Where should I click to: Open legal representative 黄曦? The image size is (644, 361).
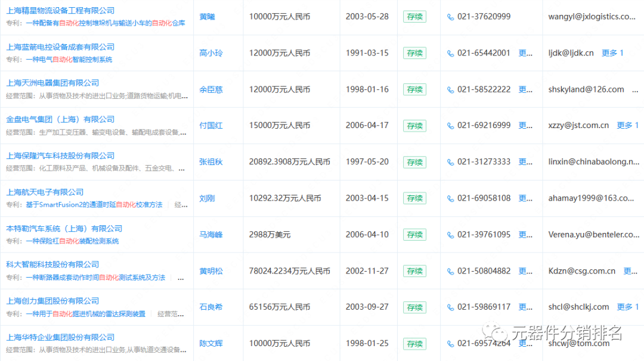[207, 17]
